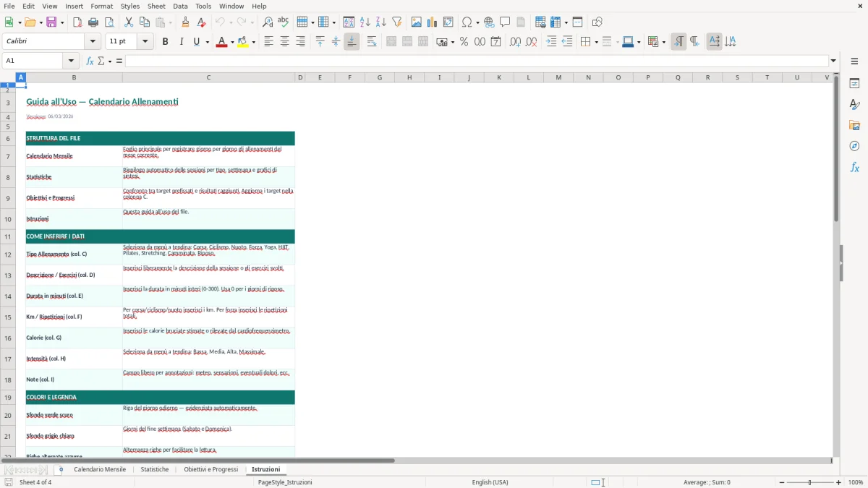Viewport: 868px width, 488px height.
Task: Open Conditional Formatting dropdown arrow
Action: click(x=663, y=42)
